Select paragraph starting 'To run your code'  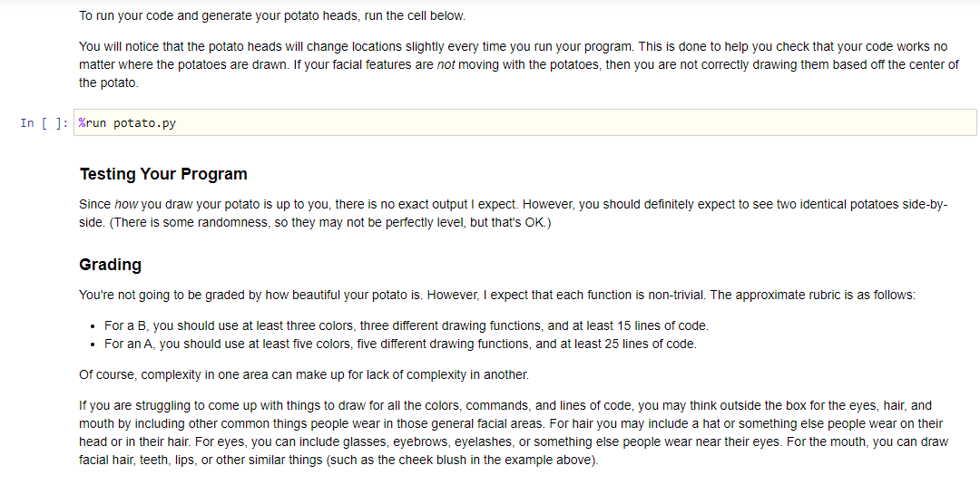[272, 16]
